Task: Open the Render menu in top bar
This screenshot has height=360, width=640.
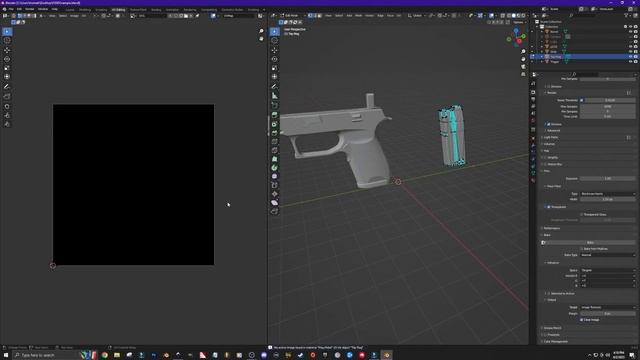Action: coord(30,9)
